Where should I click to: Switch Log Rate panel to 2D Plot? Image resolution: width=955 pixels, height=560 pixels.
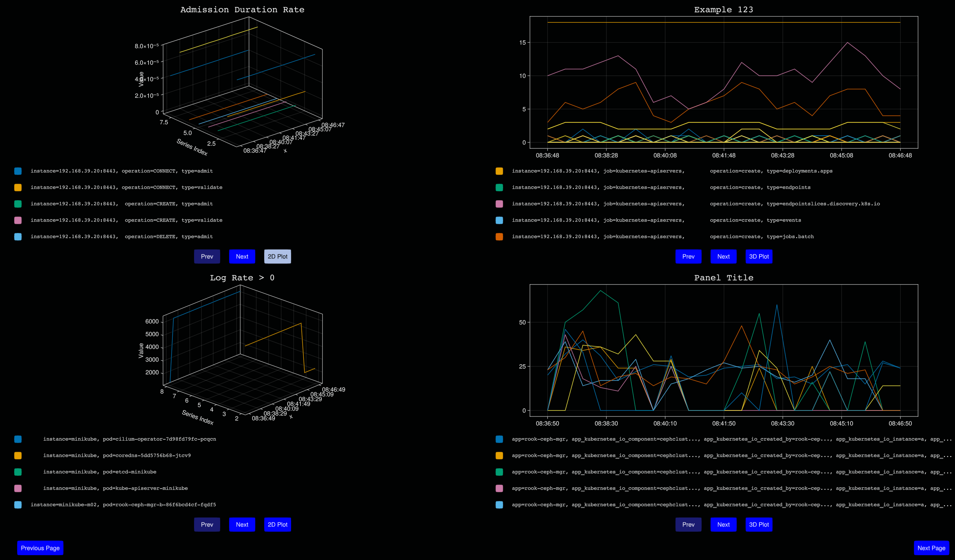[x=277, y=525]
